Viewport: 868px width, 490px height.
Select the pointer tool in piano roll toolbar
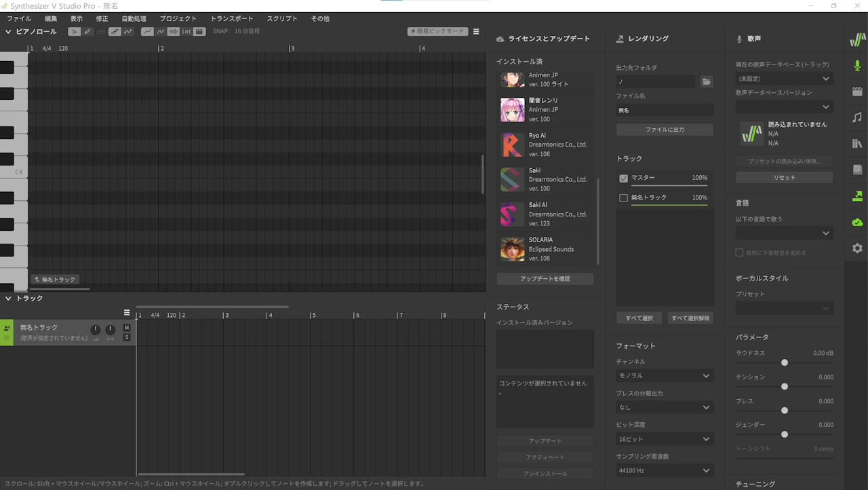click(75, 31)
